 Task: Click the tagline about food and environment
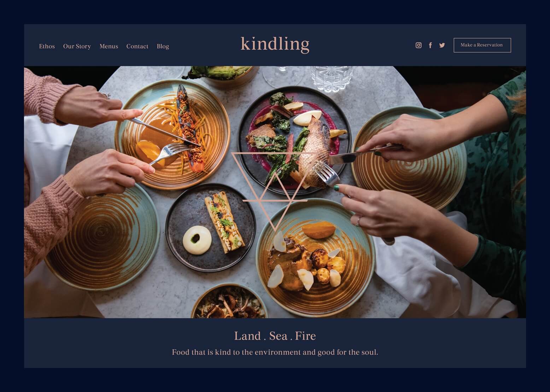[x=275, y=352]
